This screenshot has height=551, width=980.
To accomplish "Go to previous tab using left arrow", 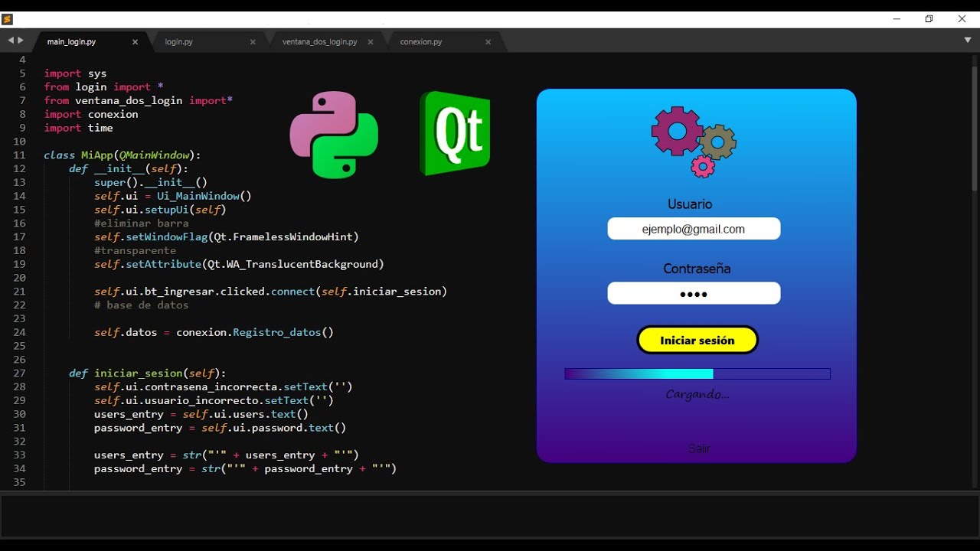I will click(x=11, y=41).
